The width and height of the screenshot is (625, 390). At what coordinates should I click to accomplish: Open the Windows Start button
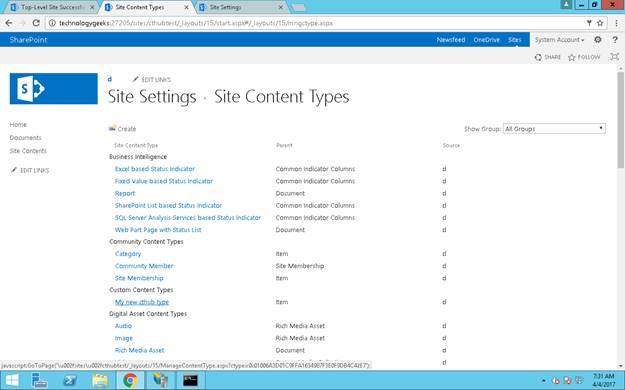pos(12,380)
